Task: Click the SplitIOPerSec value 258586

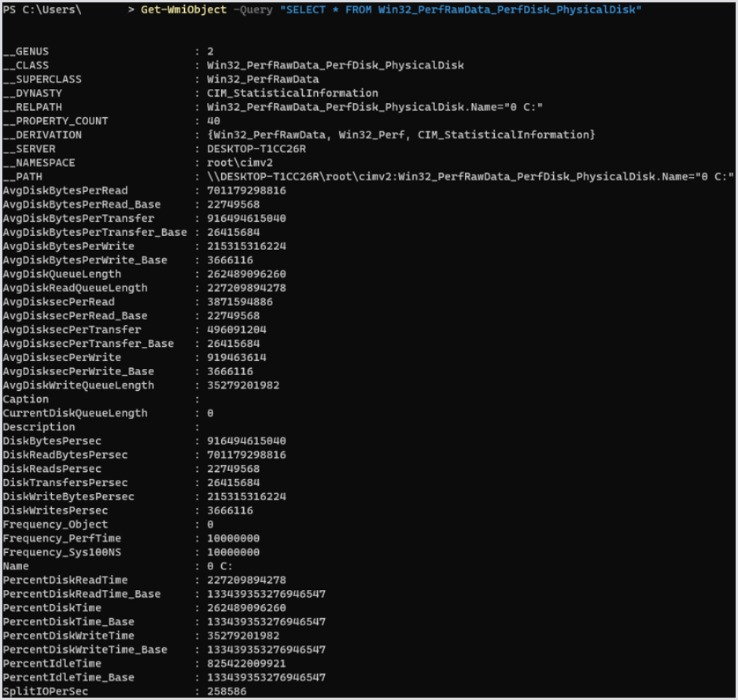Action: [x=227, y=691]
